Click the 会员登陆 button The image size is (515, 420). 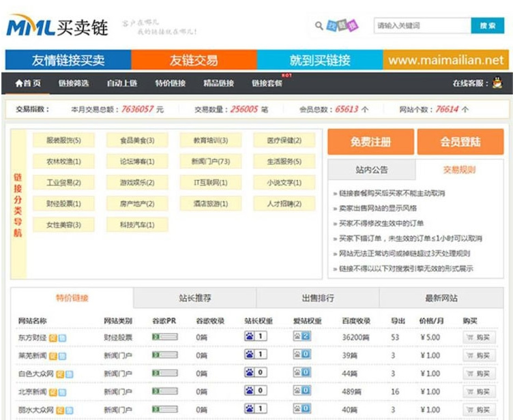(x=460, y=142)
